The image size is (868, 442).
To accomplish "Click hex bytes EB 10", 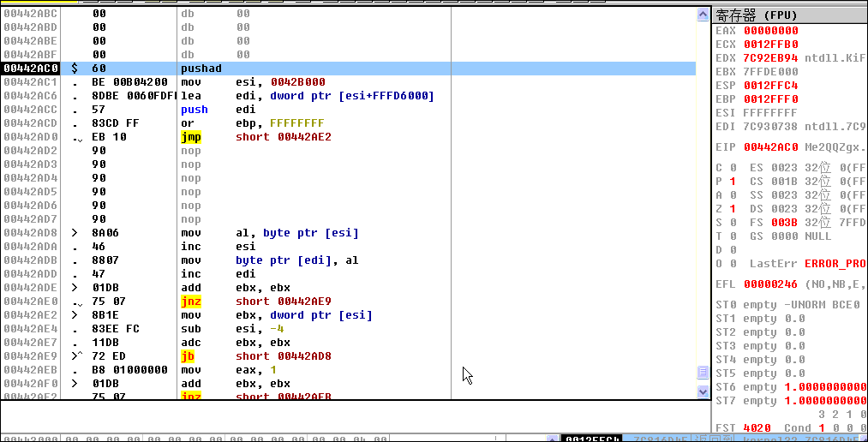I will (109, 137).
